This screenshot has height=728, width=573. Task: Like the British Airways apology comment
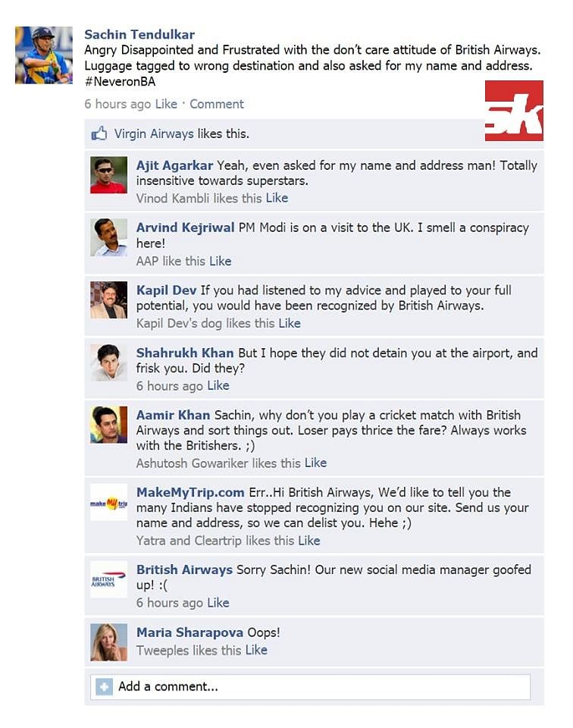pos(218,603)
